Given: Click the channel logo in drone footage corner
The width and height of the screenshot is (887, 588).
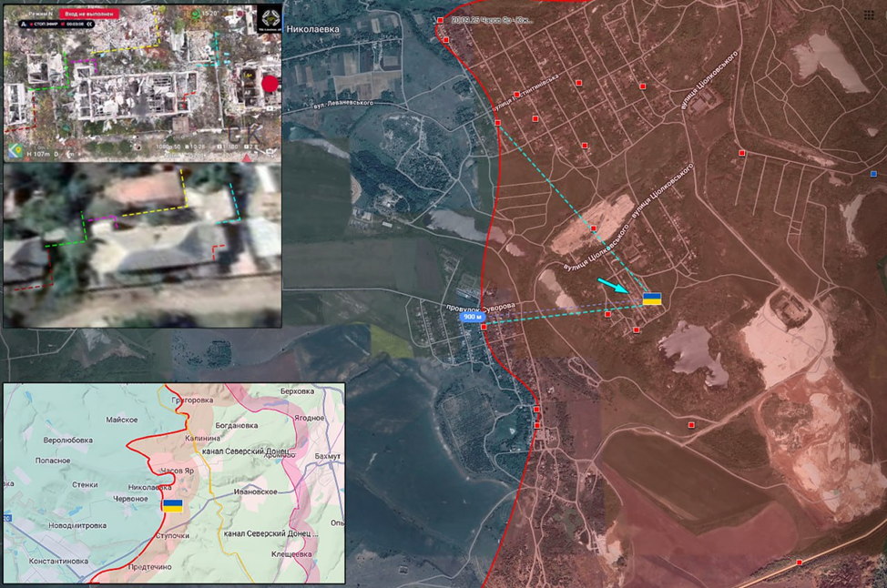Looking at the screenshot, I should click(270, 17).
